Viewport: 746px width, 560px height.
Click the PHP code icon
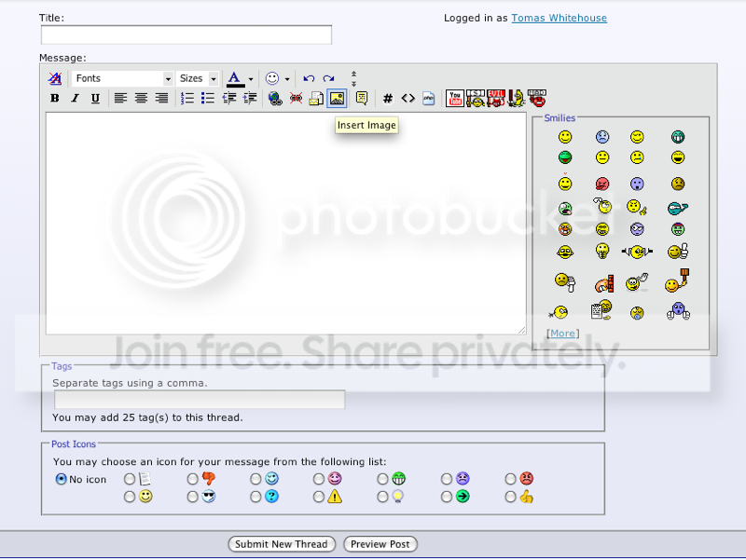pyautogui.click(x=428, y=98)
